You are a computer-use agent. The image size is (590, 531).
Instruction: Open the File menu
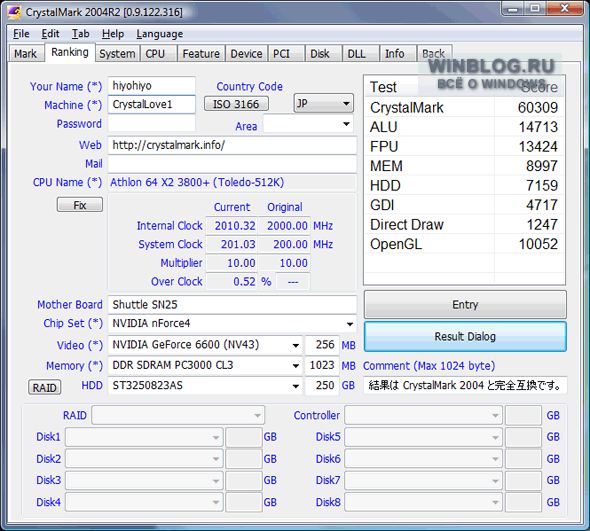[x=21, y=34]
